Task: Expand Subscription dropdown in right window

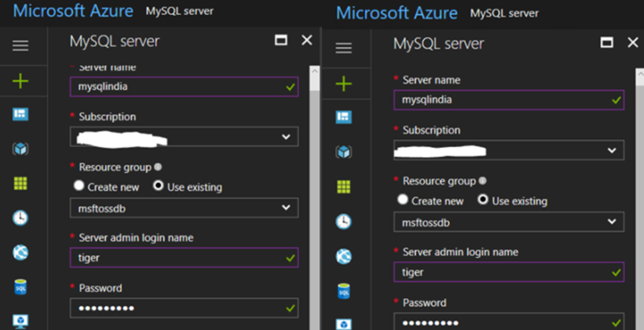Action: coord(509,150)
